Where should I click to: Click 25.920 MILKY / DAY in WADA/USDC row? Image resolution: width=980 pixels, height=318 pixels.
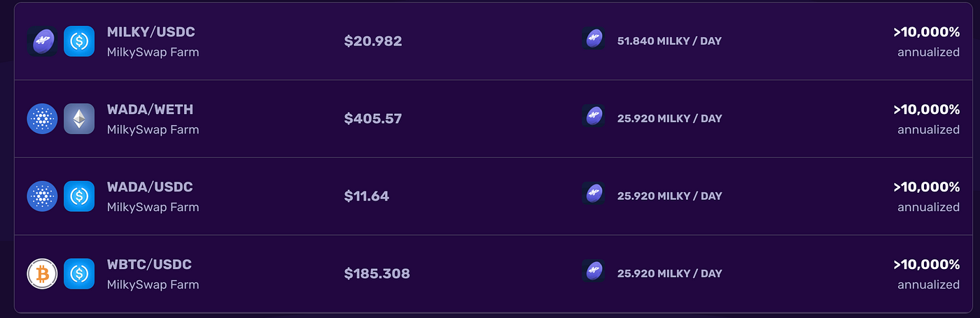coord(669,196)
